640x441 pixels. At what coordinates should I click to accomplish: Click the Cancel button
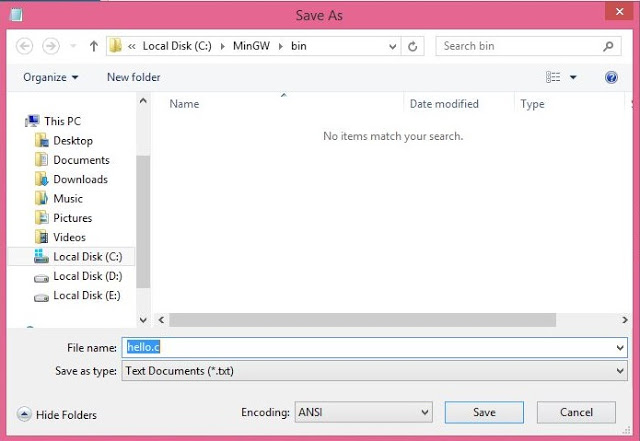[576, 412]
